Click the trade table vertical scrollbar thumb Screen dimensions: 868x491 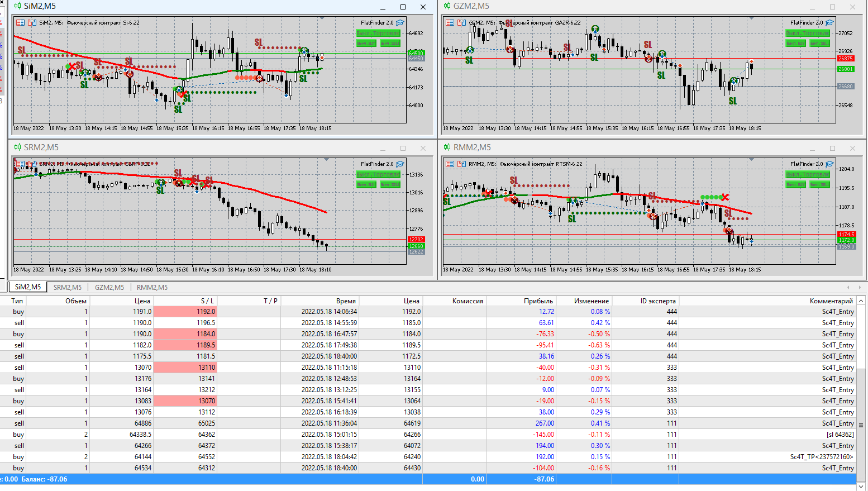pyautogui.click(x=861, y=425)
